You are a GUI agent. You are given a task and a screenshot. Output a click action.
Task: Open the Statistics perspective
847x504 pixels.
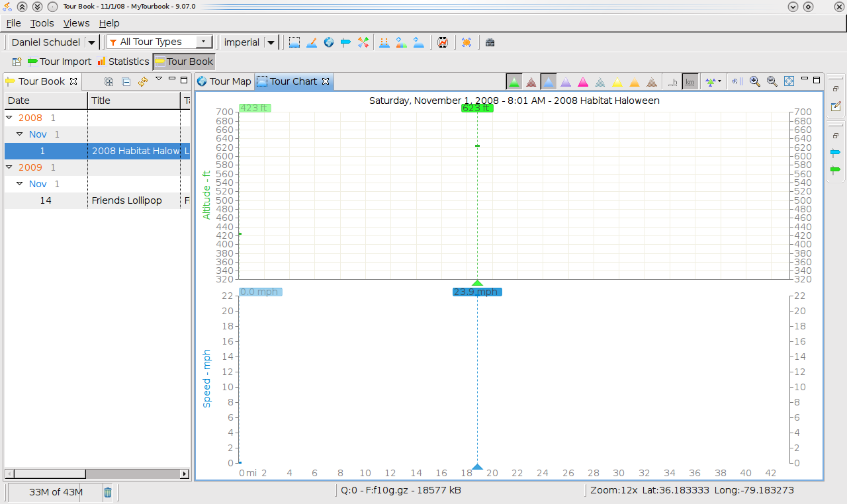coord(122,62)
